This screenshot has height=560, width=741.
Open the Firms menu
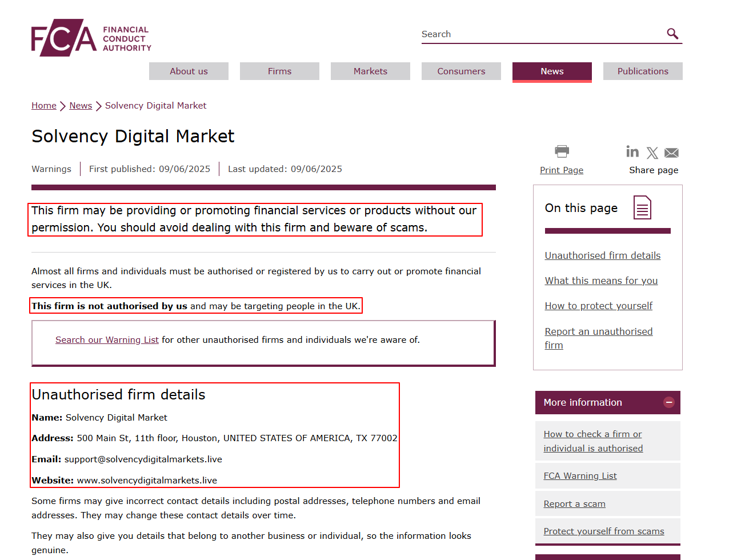pos(279,71)
